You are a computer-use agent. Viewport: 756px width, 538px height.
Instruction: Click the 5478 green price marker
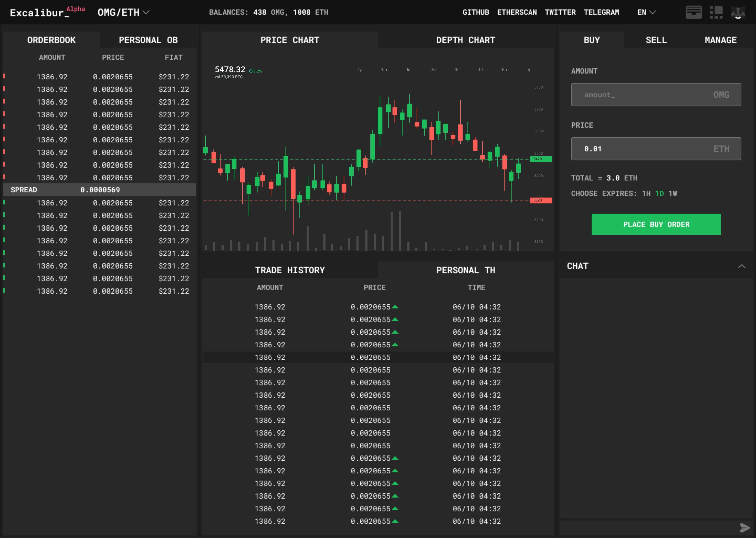(540, 159)
